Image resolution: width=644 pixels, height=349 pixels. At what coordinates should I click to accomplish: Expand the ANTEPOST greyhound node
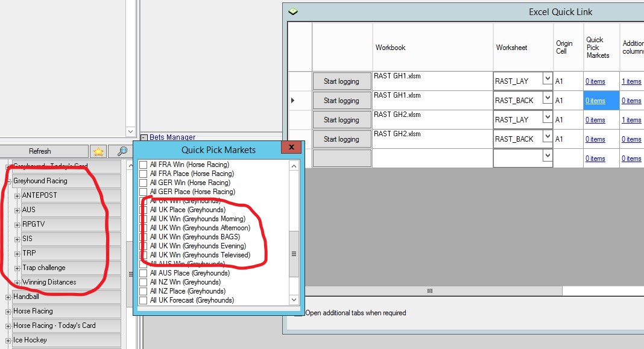[17, 195]
